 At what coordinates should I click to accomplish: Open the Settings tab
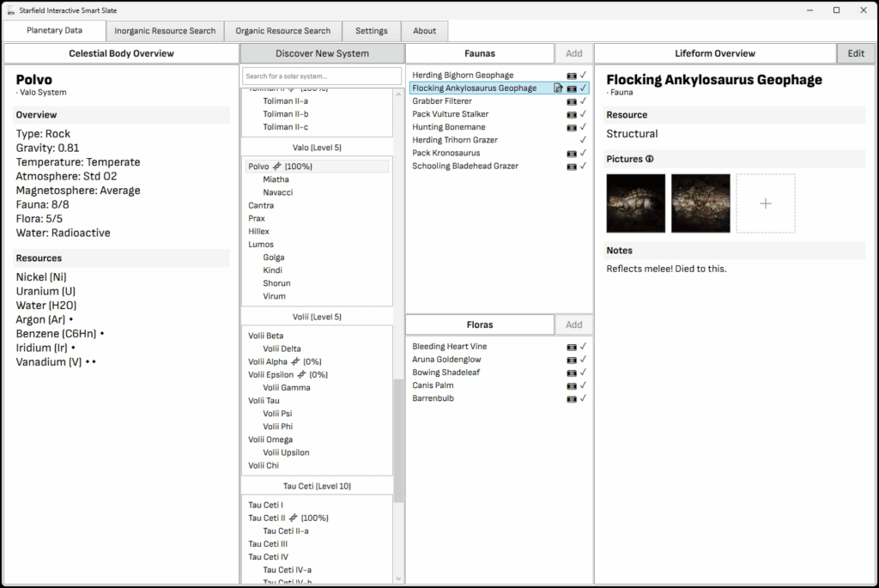371,31
